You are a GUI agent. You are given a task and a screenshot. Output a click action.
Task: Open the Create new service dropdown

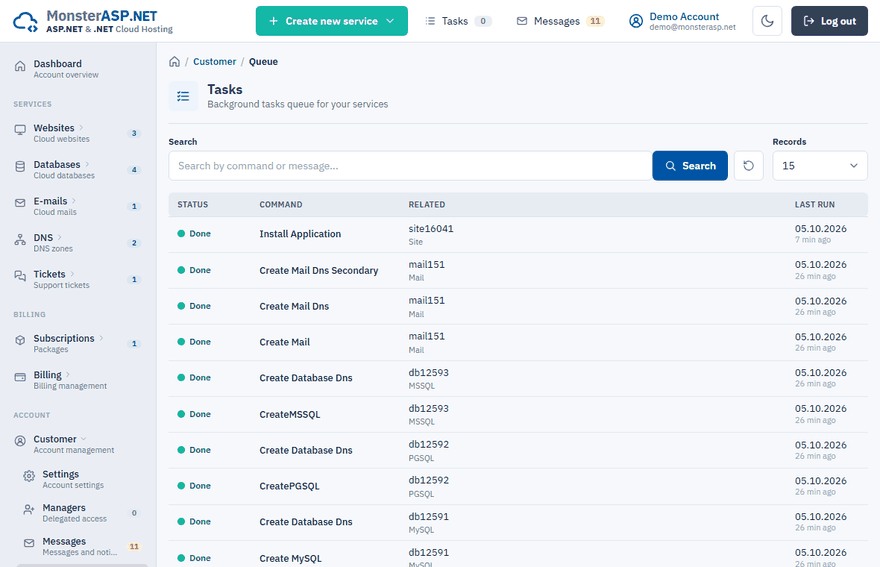coord(332,21)
